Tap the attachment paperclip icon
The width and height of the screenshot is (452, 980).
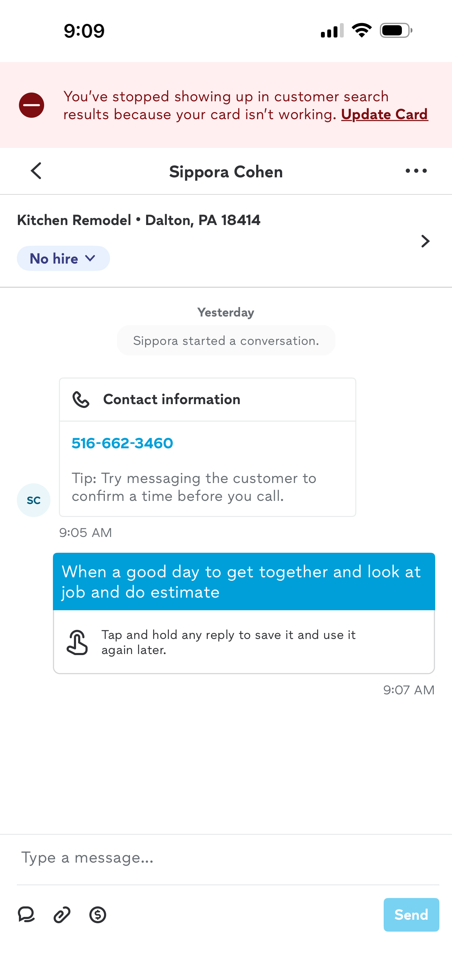[x=62, y=914]
